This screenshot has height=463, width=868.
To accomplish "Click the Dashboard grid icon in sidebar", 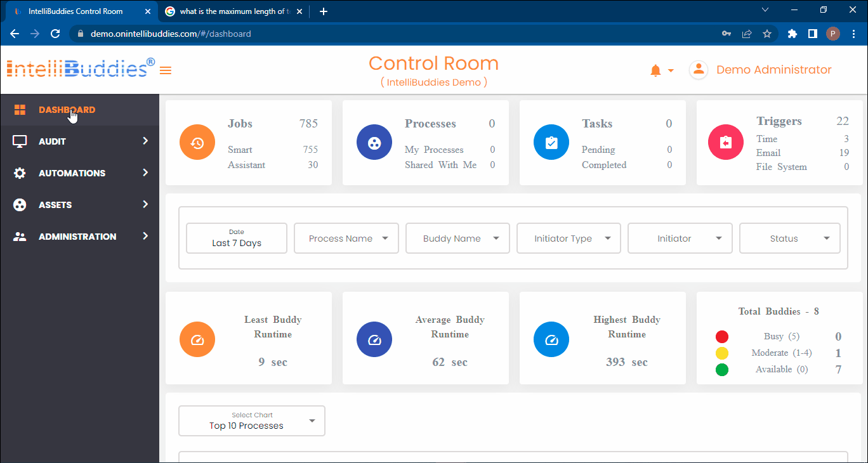I will 20,110.
